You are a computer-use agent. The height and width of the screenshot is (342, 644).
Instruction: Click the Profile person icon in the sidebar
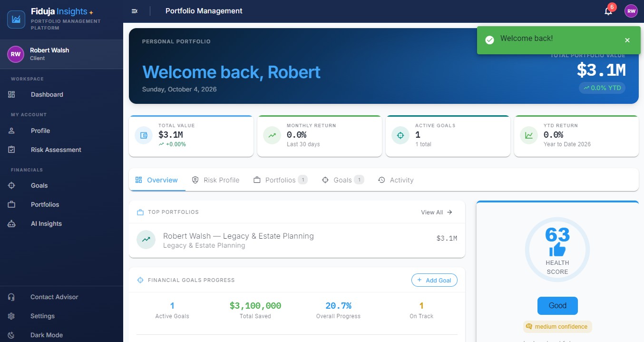coord(12,131)
